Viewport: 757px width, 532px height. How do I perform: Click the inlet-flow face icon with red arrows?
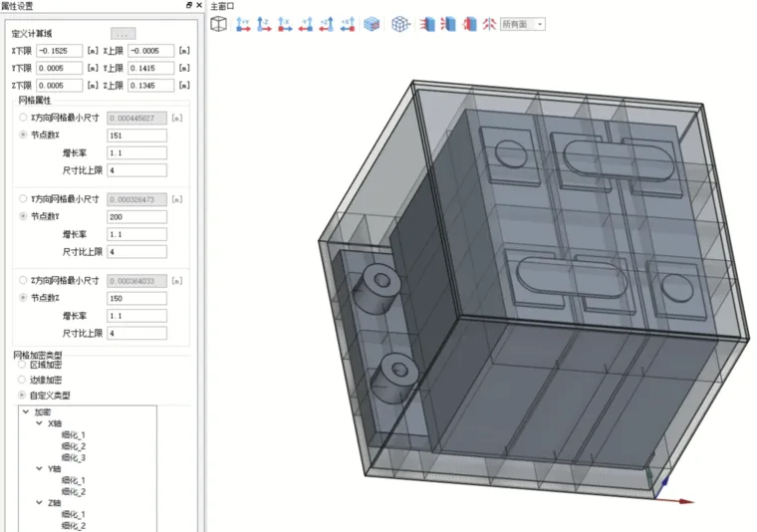(427, 24)
